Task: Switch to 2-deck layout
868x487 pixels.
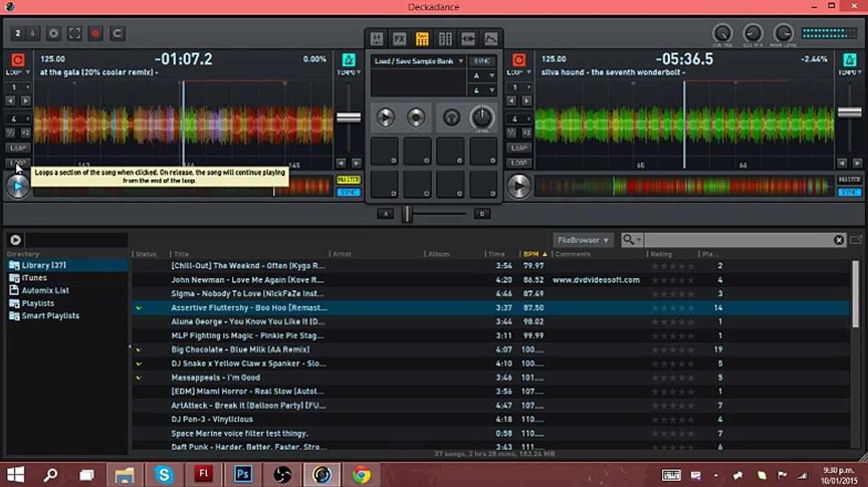Action: coord(18,33)
